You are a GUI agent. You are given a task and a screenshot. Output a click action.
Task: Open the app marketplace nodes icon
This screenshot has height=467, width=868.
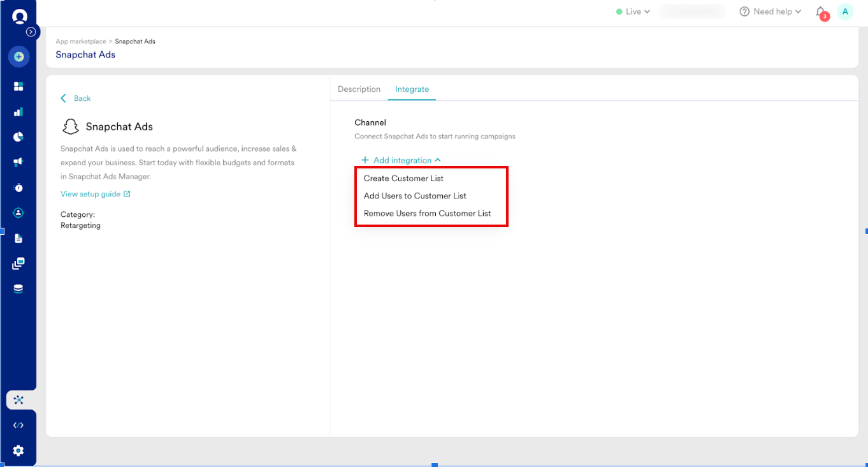click(18, 400)
